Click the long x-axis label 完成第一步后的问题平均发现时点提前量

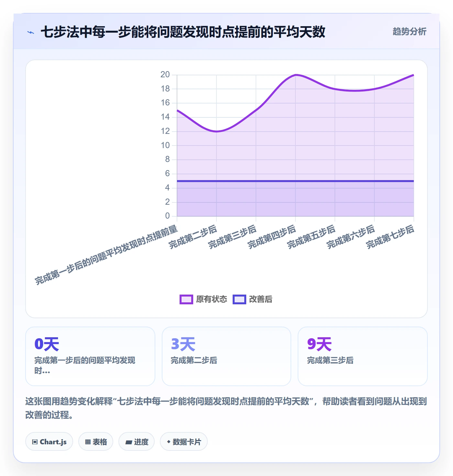pos(106,255)
